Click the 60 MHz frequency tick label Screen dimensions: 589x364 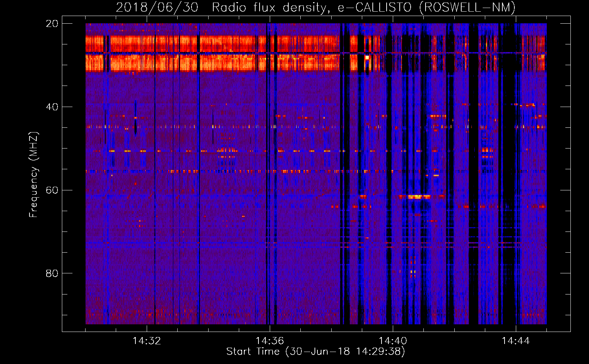pos(52,190)
